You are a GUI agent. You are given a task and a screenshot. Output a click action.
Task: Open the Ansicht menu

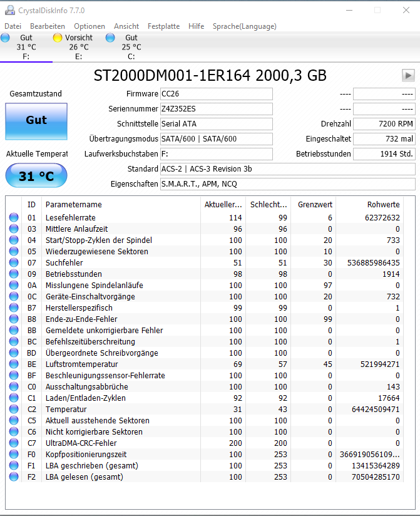126,26
